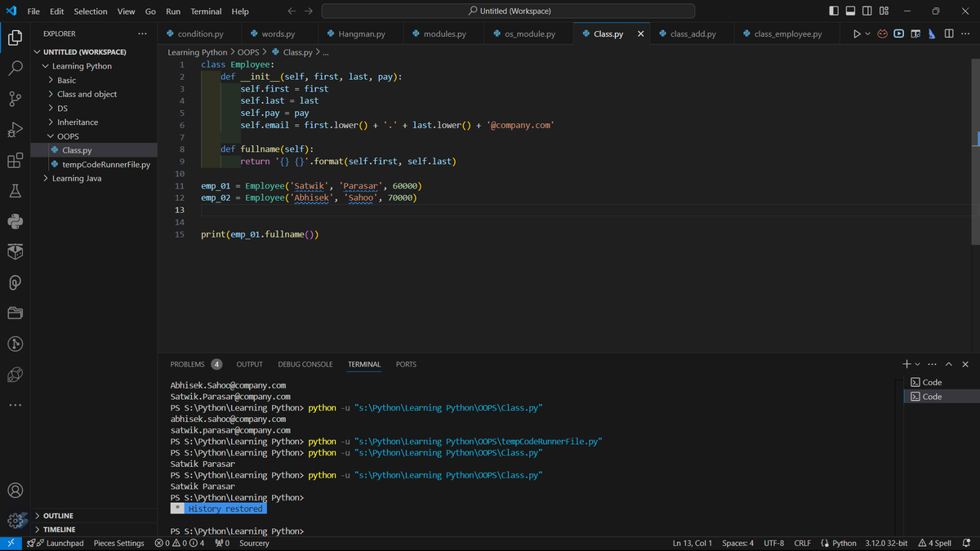Show additional activity bar views
This screenshot has width=980, height=551.
[15, 406]
